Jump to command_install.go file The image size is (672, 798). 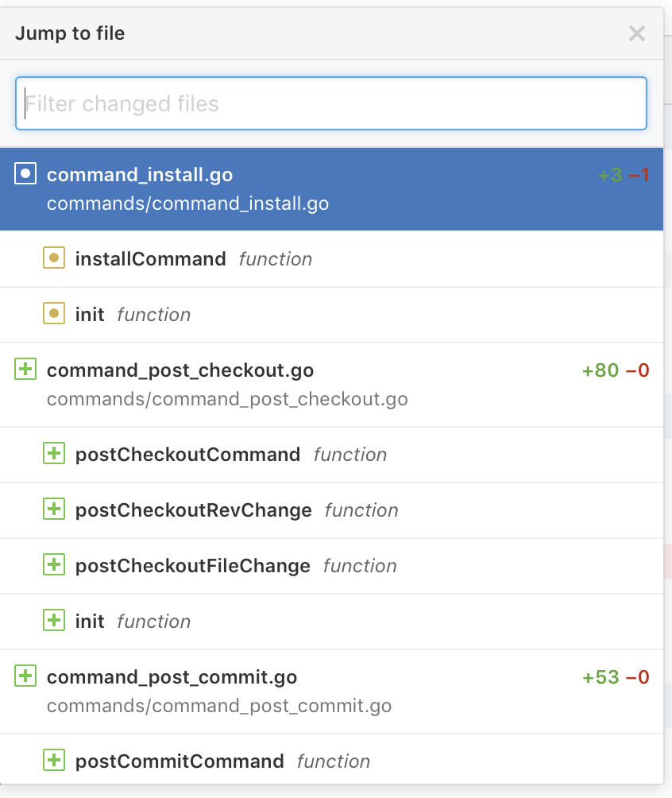(x=140, y=175)
